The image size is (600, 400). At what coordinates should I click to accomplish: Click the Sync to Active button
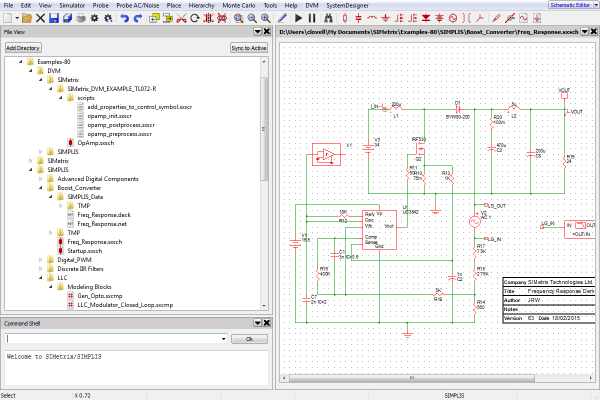point(249,48)
